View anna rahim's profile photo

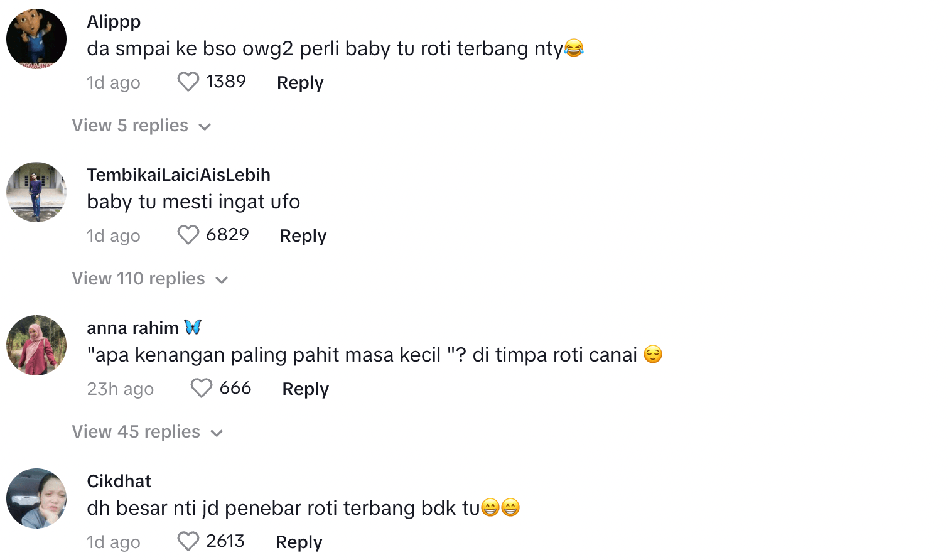pos(36,345)
